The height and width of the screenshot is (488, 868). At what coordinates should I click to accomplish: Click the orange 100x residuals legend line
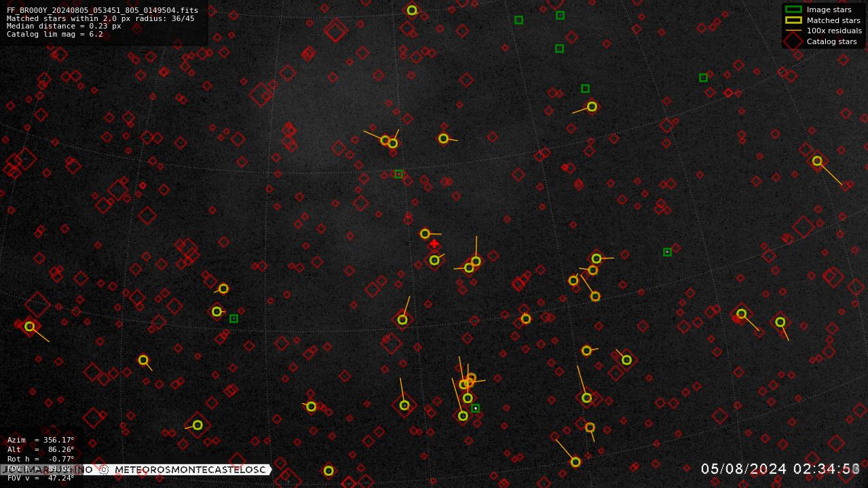click(793, 31)
